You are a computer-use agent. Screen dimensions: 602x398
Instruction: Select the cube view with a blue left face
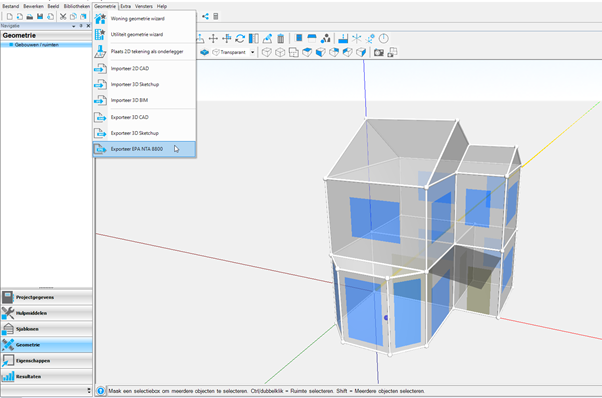click(347, 52)
